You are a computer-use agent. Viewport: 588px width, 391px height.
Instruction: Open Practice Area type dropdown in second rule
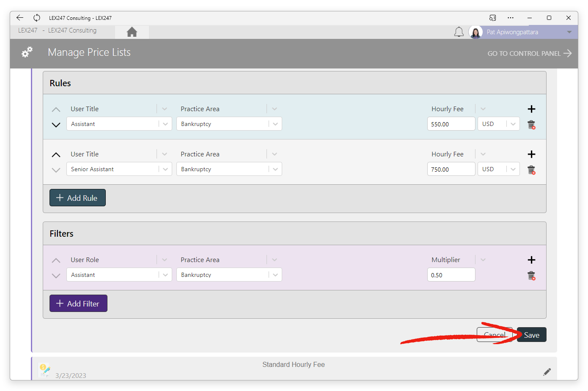[x=275, y=154]
